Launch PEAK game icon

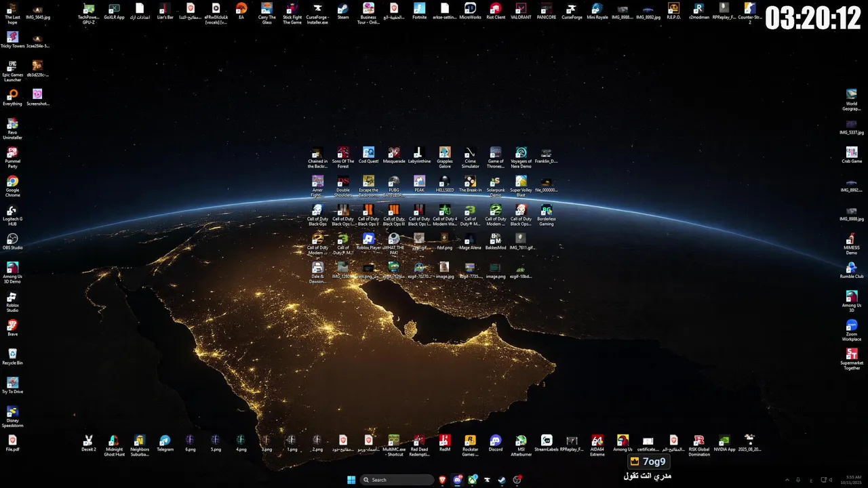coord(419,184)
